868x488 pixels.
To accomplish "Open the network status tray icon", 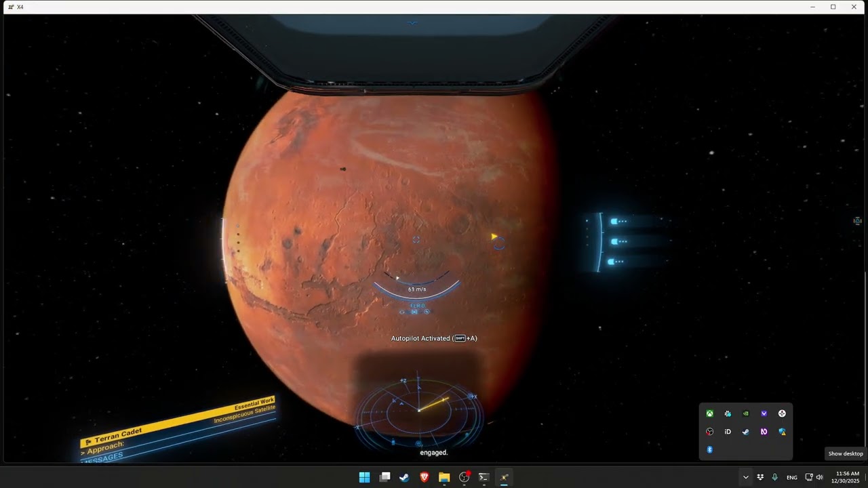I will tap(808, 477).
